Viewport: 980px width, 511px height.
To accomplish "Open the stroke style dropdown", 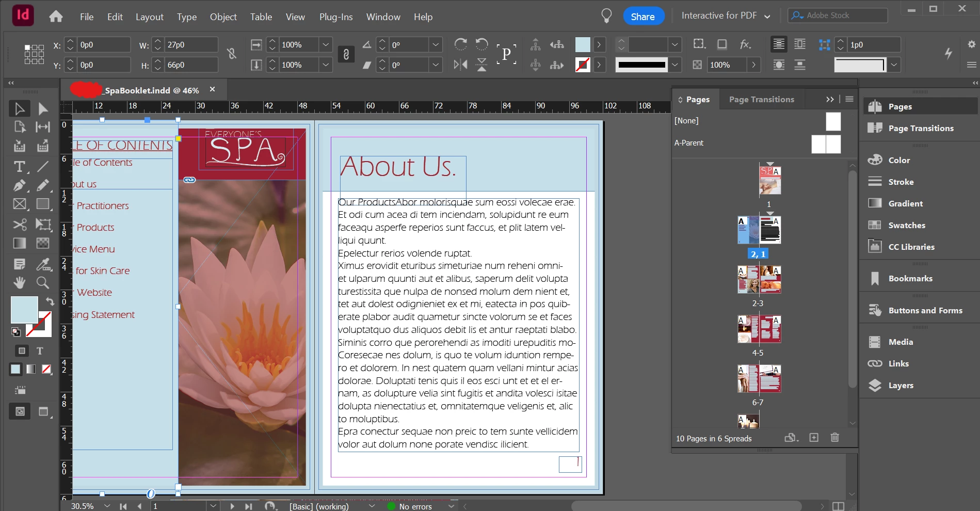I will tap(674, 65).
